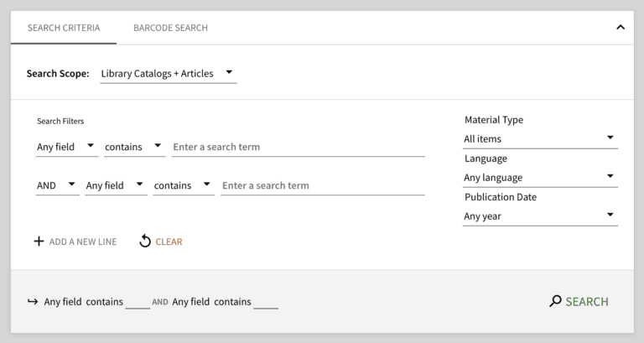The height and width of the screenshot is (343, 644).
Task: Select the Search Criteria tab
Action: pyautogui.click(x=64, y=28)
